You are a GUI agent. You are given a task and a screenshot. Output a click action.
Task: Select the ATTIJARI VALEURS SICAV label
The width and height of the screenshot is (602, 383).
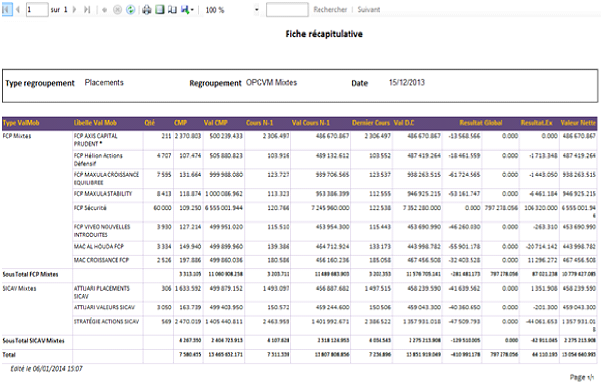pyautogui.click(x=104, y=307)
